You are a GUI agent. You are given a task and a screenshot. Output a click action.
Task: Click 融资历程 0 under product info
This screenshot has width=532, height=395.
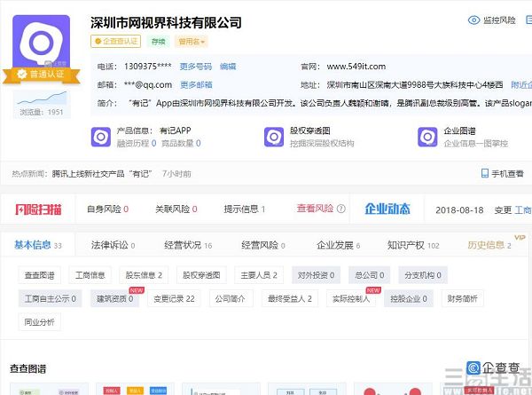click(x=137, y=143)
